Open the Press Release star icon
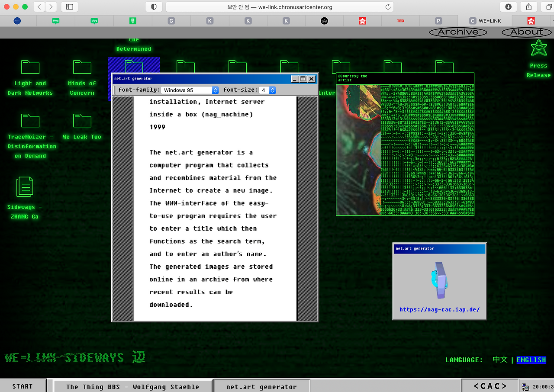This screenshot has width=554, height=392. pos(538,59)
